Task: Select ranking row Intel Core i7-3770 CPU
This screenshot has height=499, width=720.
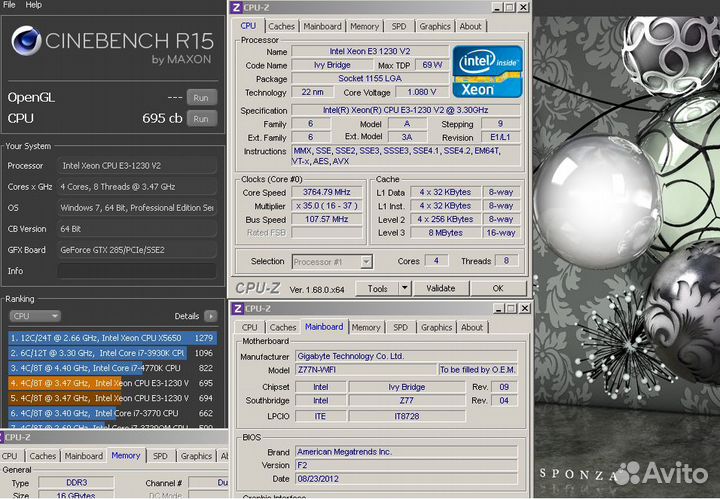Action: 112,413
